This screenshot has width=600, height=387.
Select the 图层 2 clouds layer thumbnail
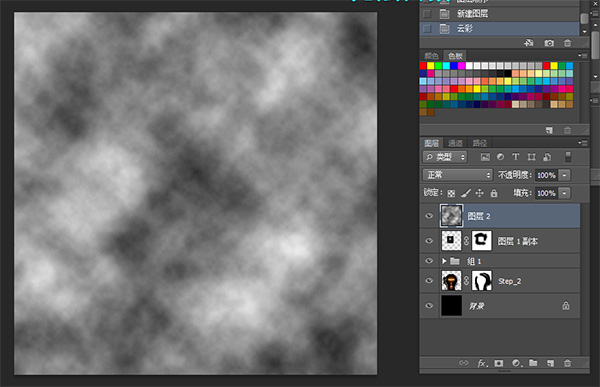452,216
